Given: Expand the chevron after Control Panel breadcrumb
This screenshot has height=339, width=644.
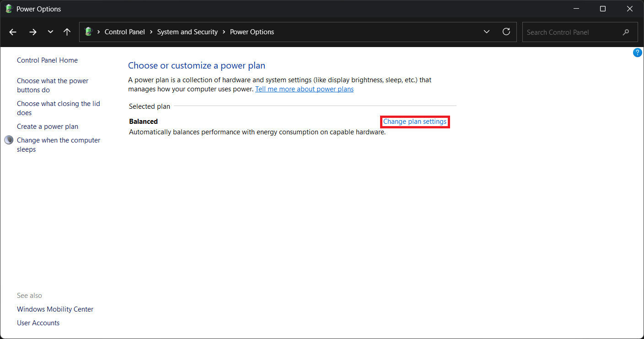Looking at the screenshot, I should (x=151, y=32).
